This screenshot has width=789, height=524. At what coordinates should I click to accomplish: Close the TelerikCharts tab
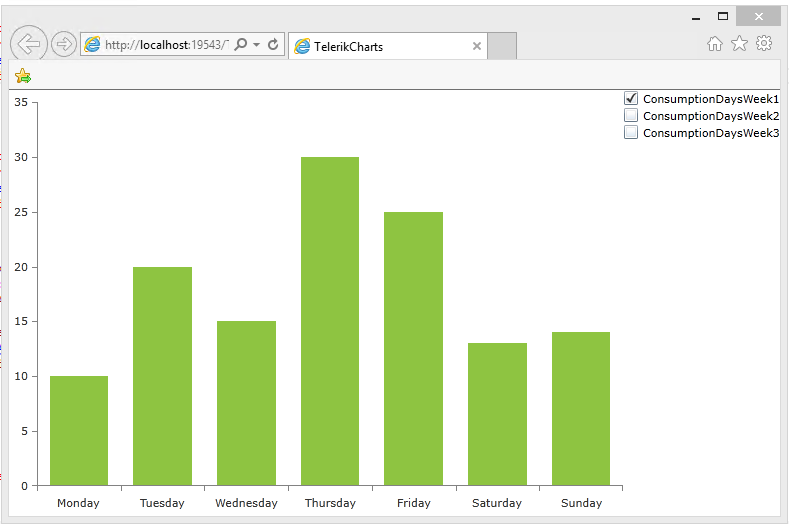(476, 46)
